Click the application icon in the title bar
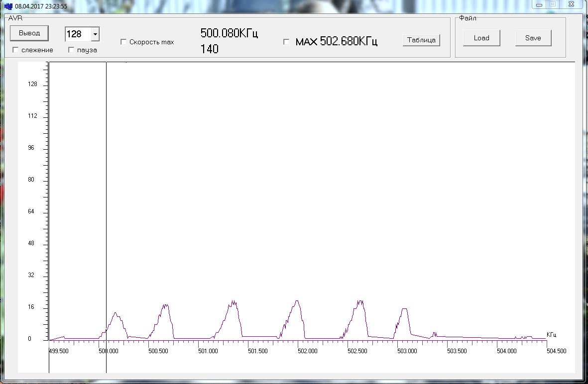 8,6
